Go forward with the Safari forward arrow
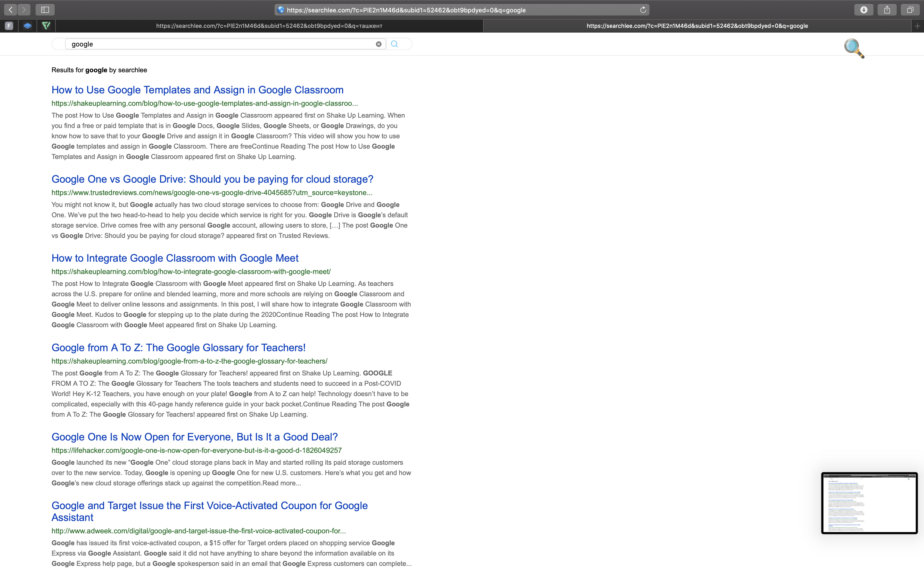The image size is (924, 578). click(x=24, y=10)
